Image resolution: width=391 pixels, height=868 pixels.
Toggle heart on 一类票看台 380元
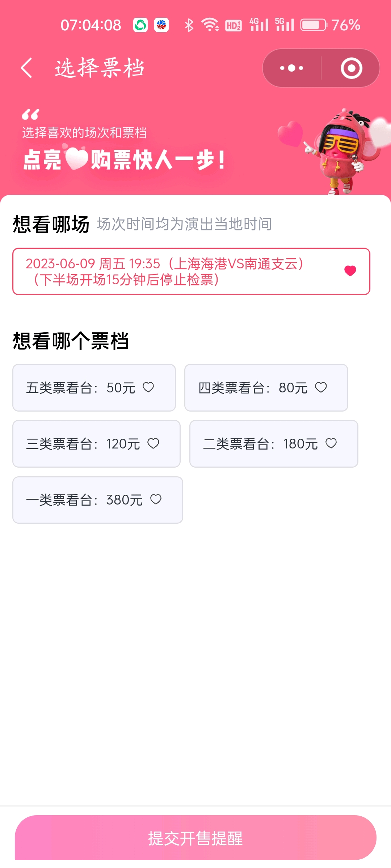tap(156, 499)
